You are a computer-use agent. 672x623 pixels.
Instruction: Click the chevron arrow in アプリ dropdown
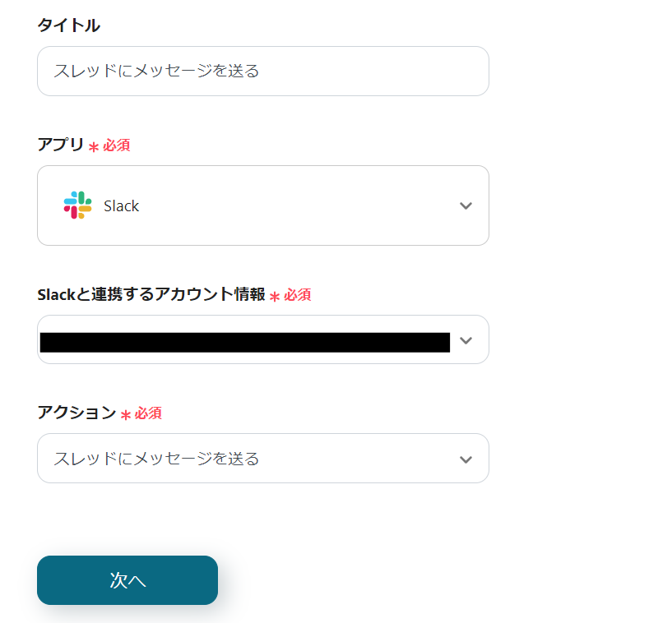pos(466,205)
